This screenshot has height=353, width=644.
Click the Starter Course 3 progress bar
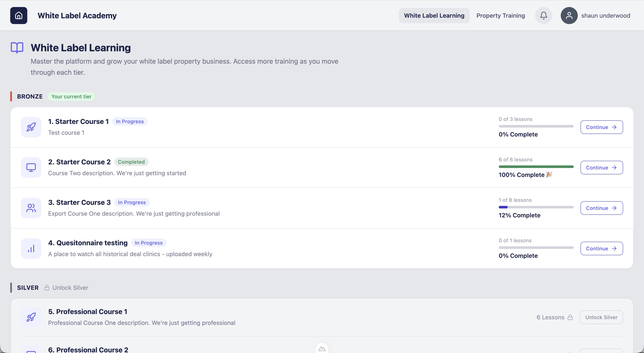536,207
